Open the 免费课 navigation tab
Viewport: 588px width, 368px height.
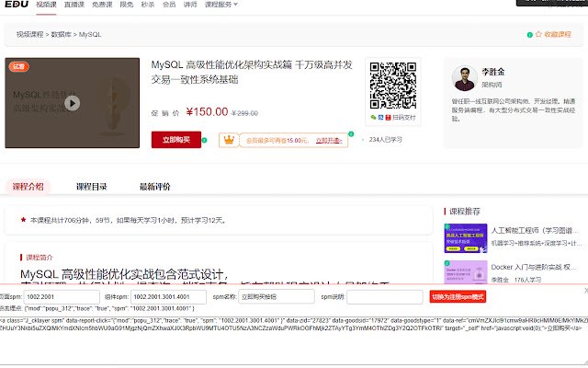[x=102, y=5]
